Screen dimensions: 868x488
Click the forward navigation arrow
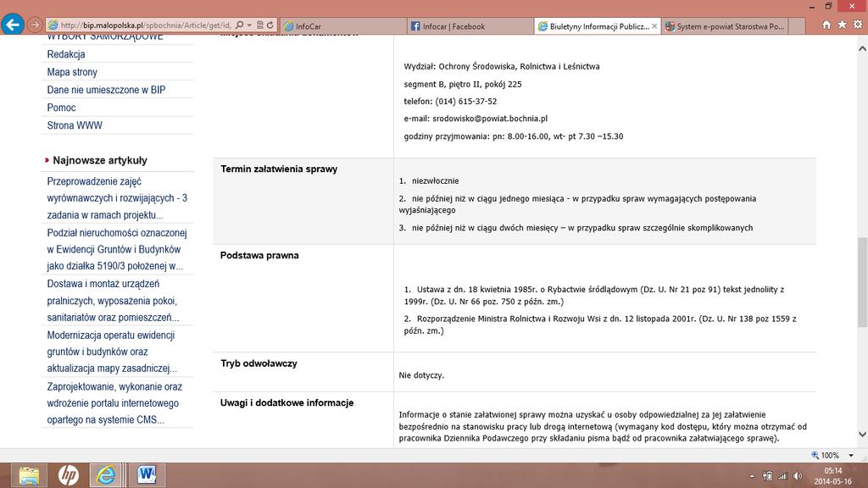click(34, 25)
